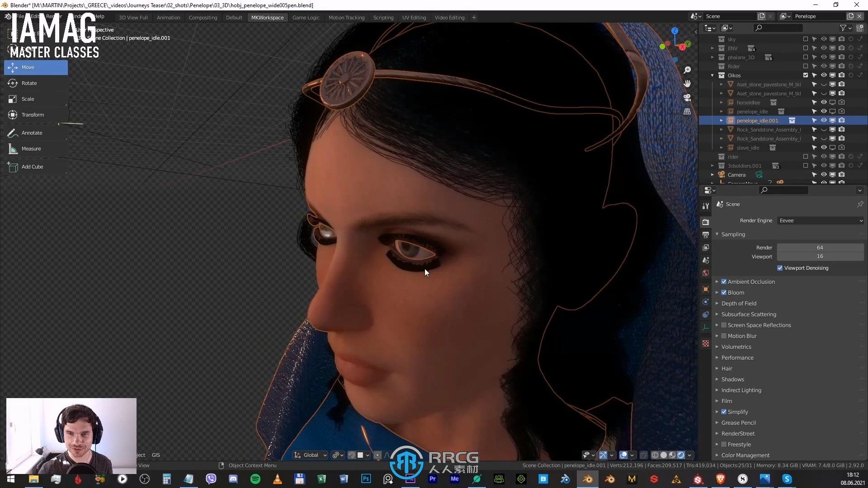Toggle camera view icon in viewport

pyautogui.click(x=687, y=97)
